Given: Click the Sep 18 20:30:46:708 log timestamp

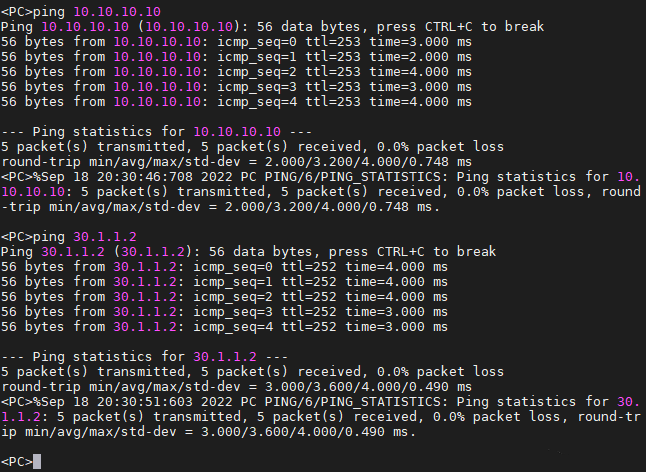Looking at the screenshot, I should click(117, 177).
